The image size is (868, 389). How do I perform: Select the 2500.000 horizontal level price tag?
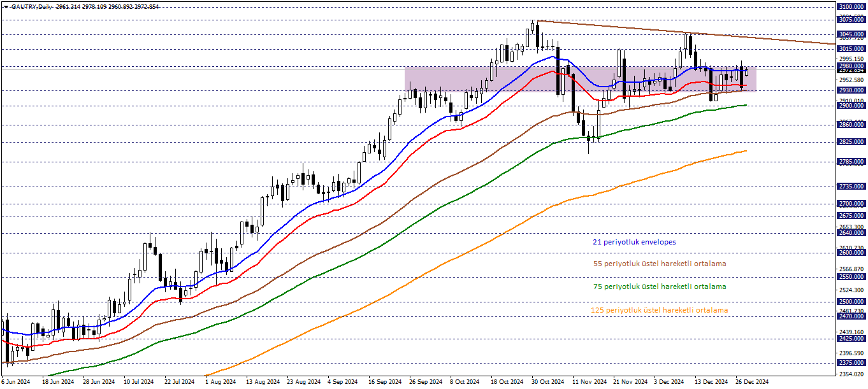pos(851,302)
